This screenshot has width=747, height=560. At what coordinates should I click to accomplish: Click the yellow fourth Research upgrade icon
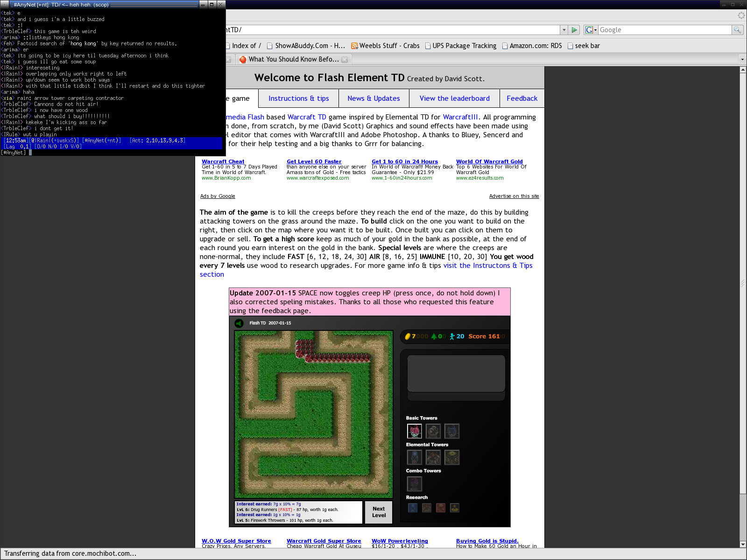[455, 508]
